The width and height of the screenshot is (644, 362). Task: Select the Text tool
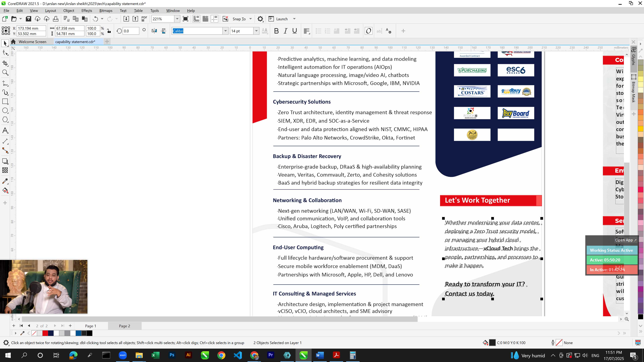pyautogui.click(x=5, y=131)
